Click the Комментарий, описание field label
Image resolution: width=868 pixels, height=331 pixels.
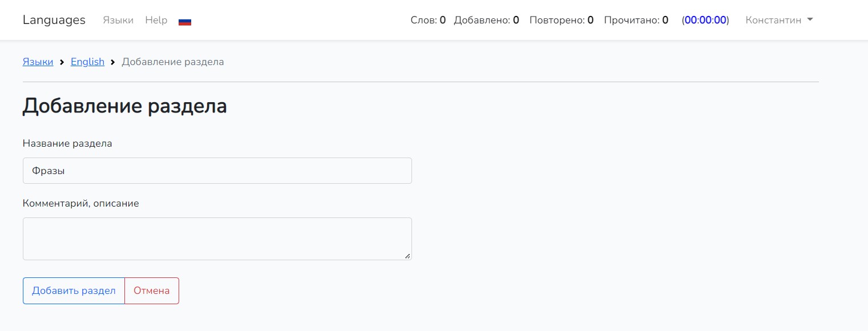tap(81, 203)
